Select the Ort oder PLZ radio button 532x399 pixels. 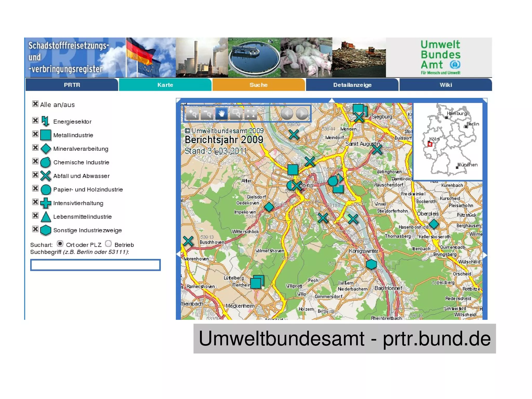click(x=60, y=244)
